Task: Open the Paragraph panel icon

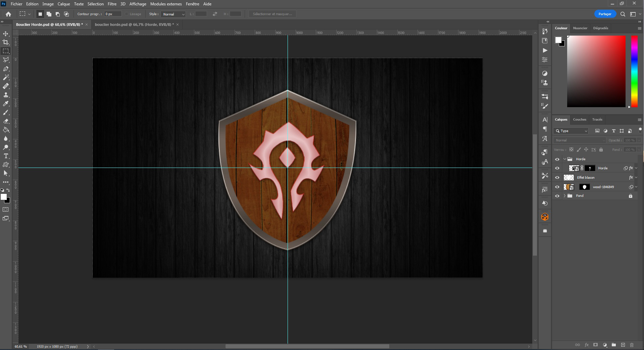Action: pyautogui.click(x=545, y=129)
